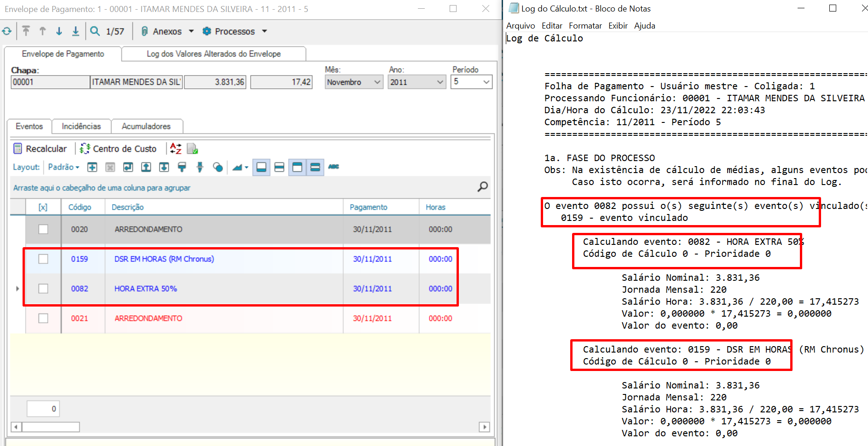Jump to last record arrow icon
Screen dimensions: 868x446
coord(75,31)
